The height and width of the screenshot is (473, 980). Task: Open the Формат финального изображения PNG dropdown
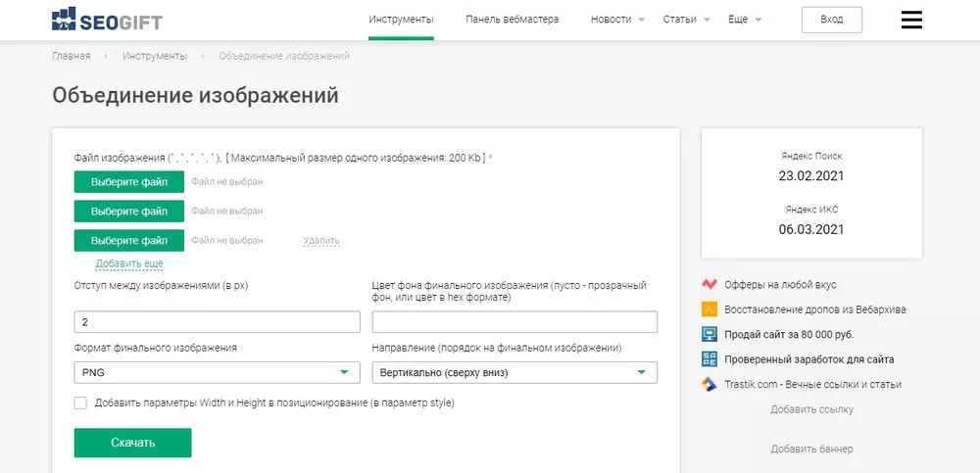tap(217, 372)
